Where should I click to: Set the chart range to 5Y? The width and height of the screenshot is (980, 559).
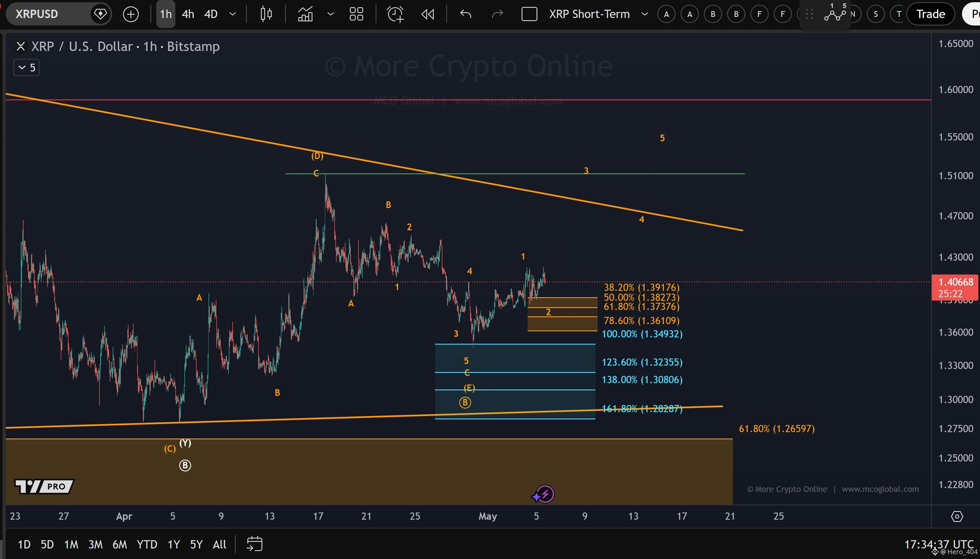click(196, 544)
